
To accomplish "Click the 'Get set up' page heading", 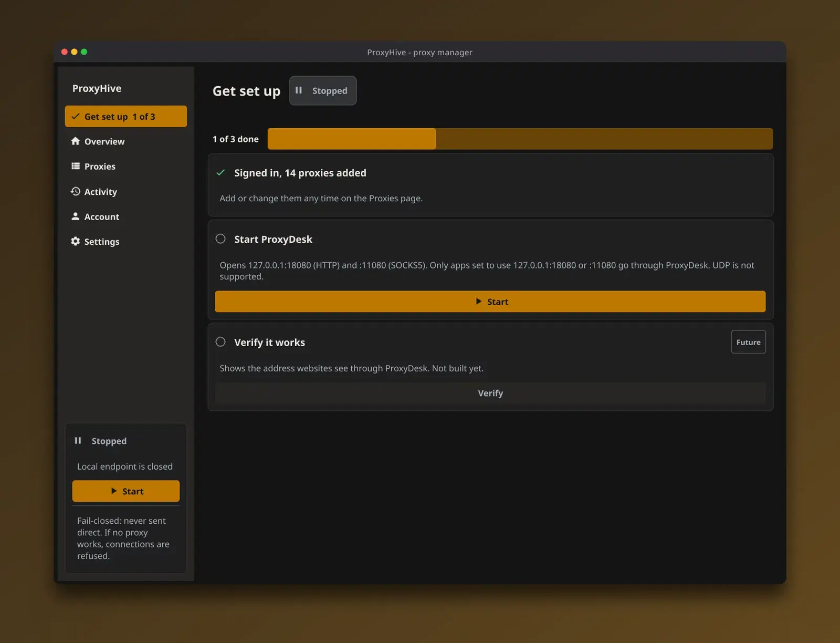I will point(246,91).
